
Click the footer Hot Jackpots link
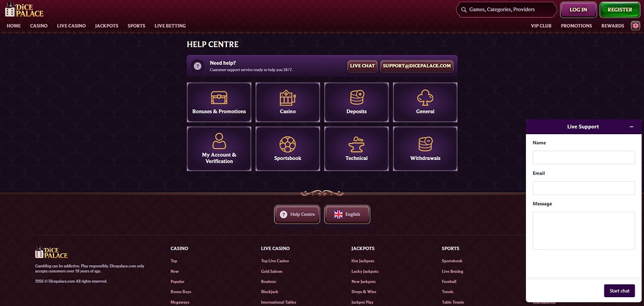click(363, 261)
